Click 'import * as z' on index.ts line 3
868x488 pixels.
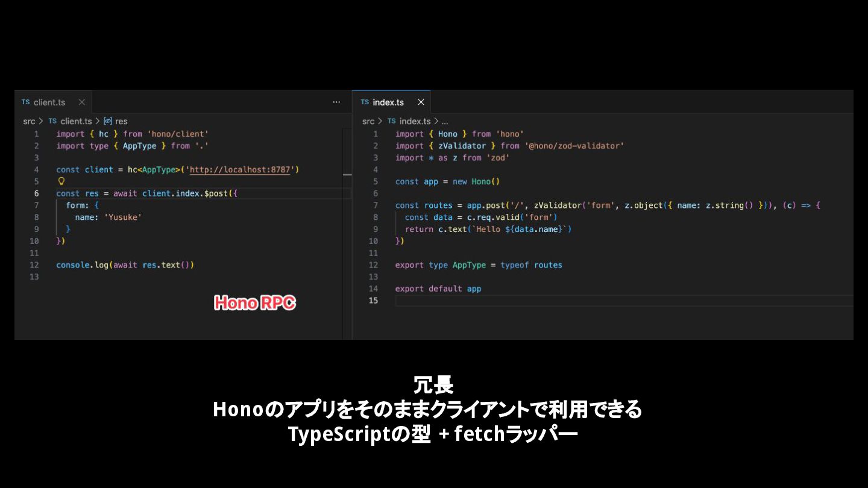tap(426, 158)
